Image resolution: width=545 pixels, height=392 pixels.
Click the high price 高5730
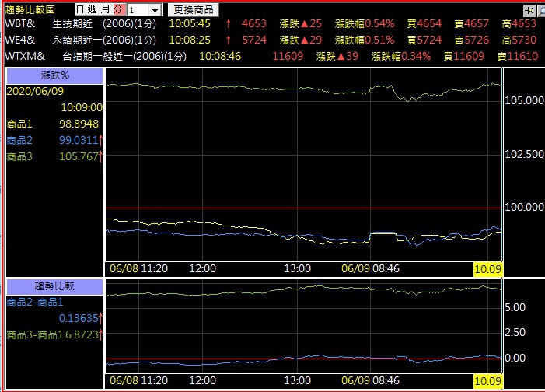[x=519, y=40]
